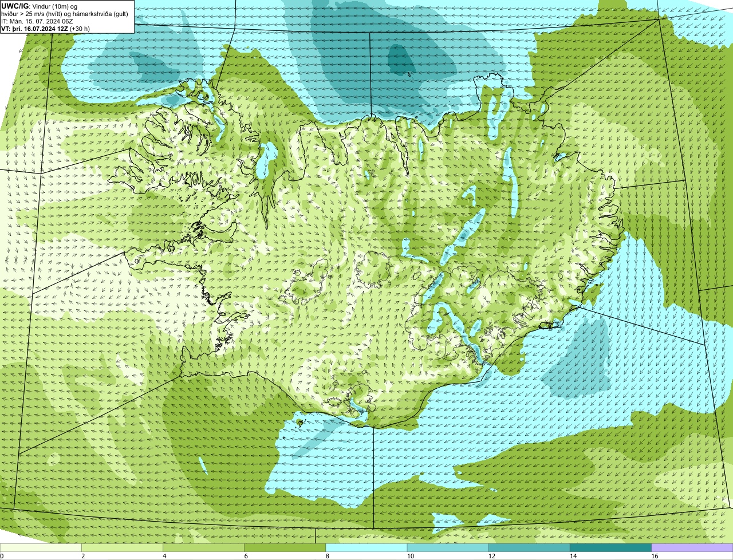733x560 pixels.
Task: Click the 6–8 m/s darkest green legend segment
Action: (x=285, y=548)
